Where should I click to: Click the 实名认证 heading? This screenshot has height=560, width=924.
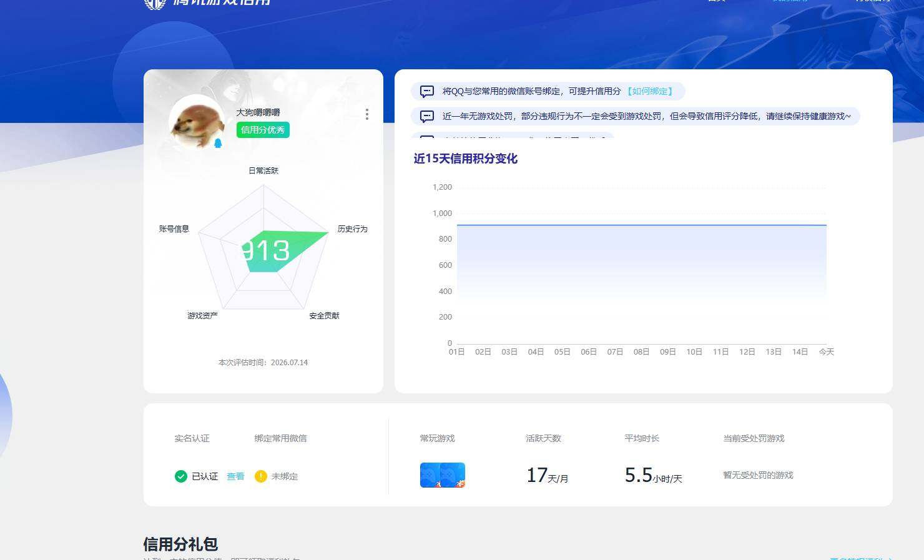coord(192,438)
